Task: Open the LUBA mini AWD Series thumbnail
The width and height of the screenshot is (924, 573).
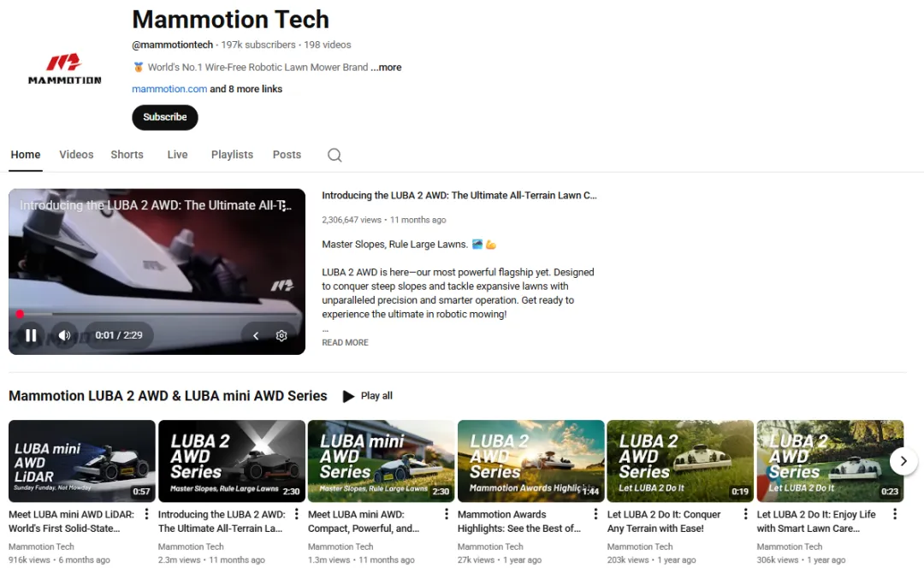Action: pos(381,460)
